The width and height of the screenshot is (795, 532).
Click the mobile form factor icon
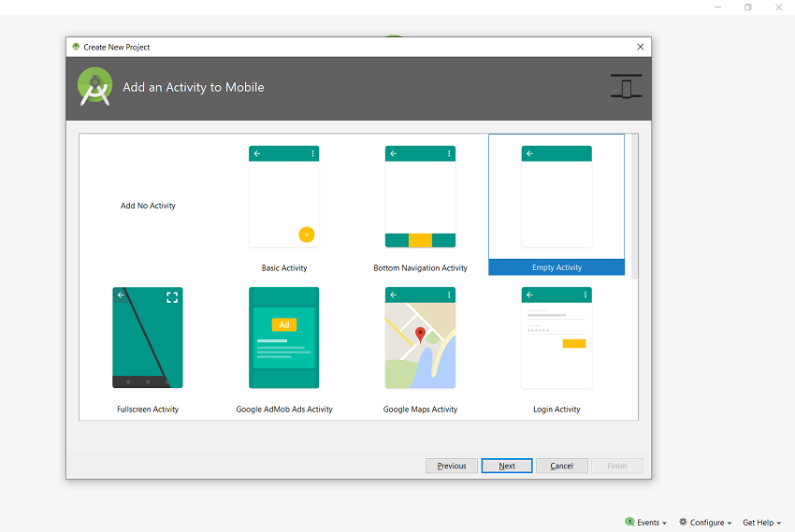coord(626,86)
